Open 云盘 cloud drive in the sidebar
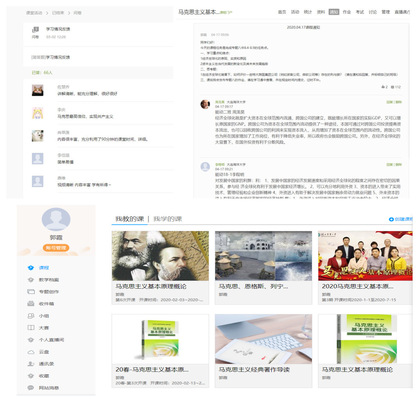Screen dimensions: 416x399 click(x=44, y=352)
